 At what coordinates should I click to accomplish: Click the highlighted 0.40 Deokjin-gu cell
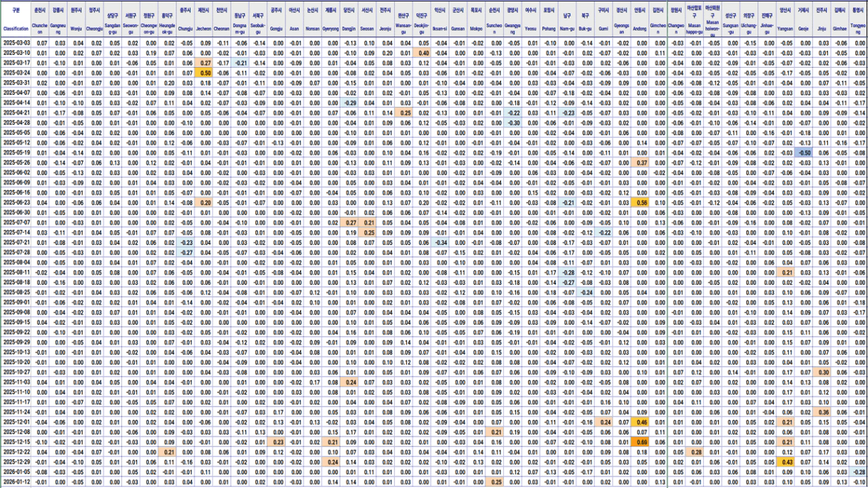point(423,54)
